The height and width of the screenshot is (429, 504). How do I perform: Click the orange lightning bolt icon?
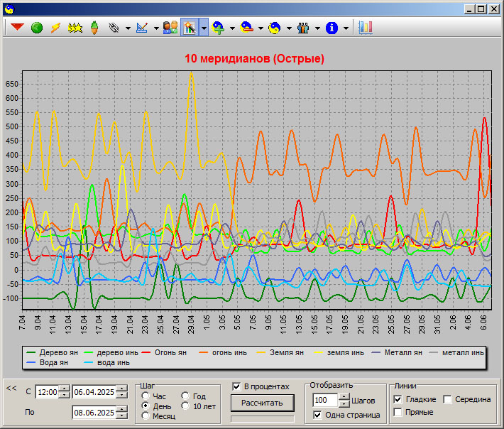click(x=55, y=28)
